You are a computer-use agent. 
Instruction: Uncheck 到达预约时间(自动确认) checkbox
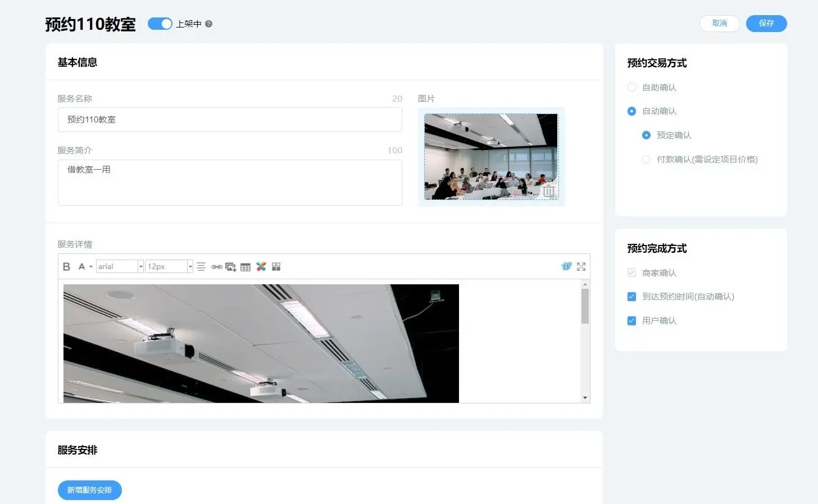click(x=631, y=297)
